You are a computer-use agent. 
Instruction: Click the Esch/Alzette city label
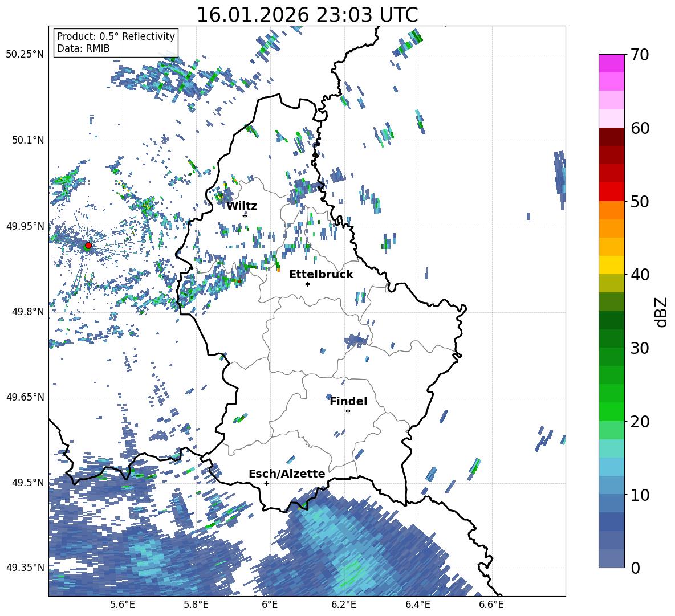(287, 474)
